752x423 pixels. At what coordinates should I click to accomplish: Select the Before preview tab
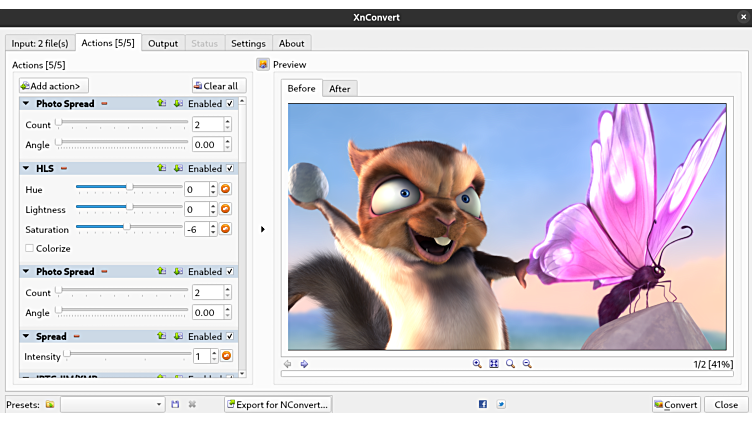(x=302, y=88)
